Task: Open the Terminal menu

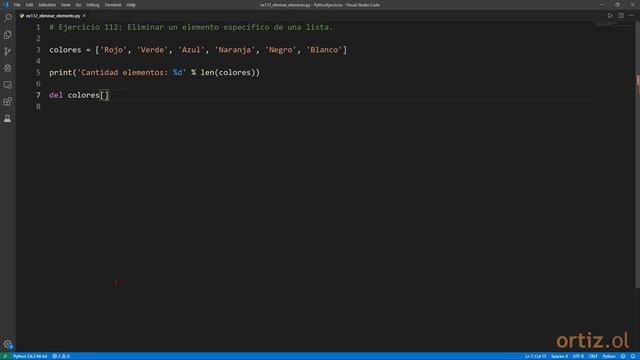Action: 113,5
